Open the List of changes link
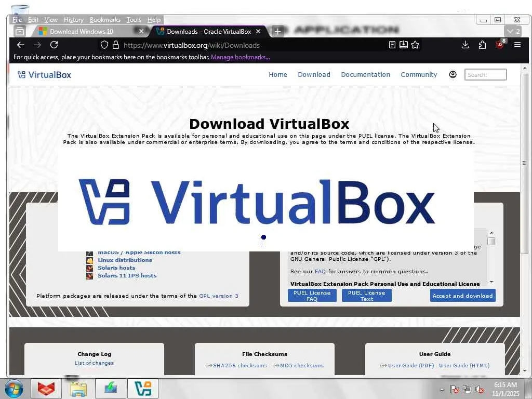 [x=94, y=363]
